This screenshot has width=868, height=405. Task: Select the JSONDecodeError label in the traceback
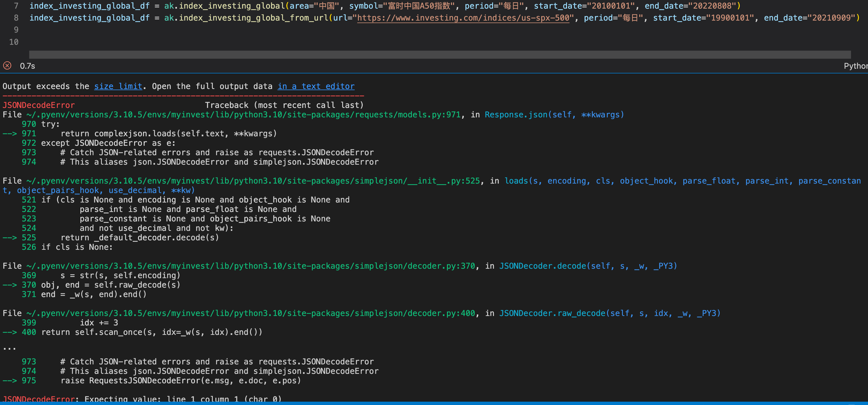coord(38,105)
